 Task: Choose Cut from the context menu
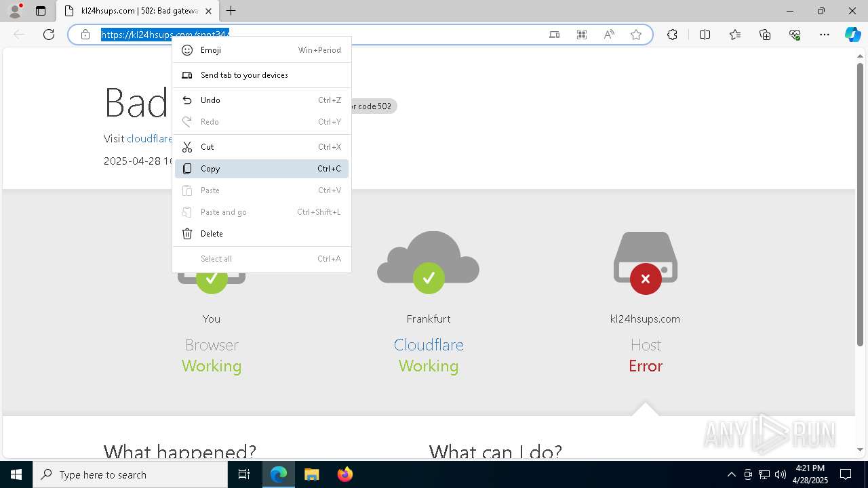pos(262,147)
